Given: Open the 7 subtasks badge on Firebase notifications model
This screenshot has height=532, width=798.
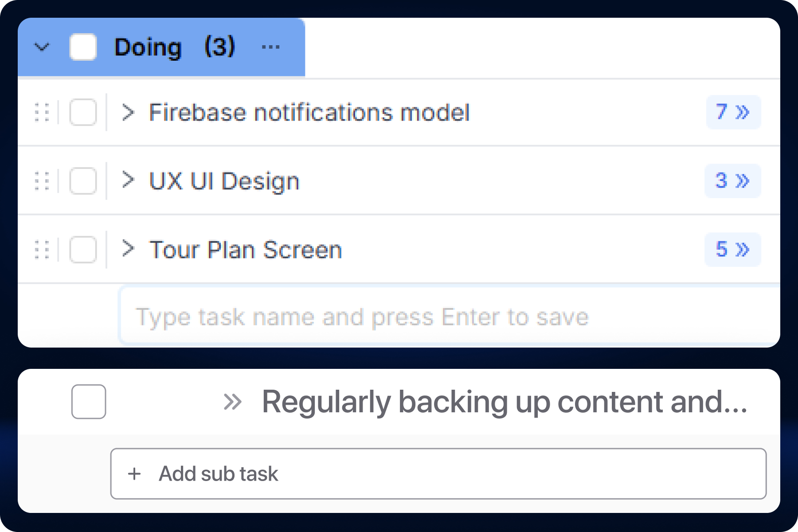Looking at the screenshot, I should click(x=733, y=112).
